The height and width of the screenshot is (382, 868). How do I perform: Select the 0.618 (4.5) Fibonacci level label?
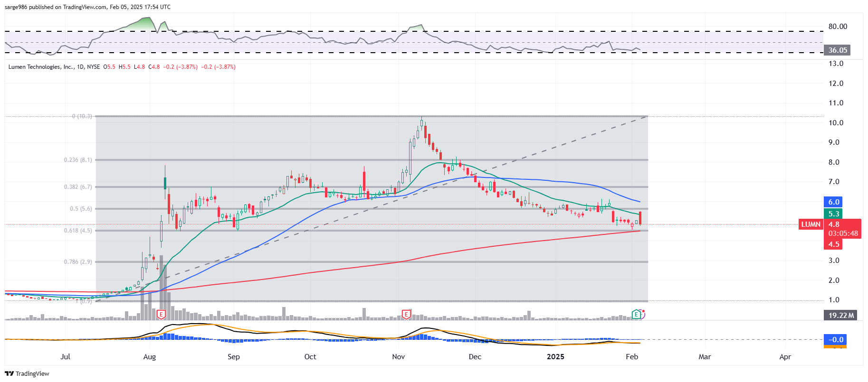click(x=78, y=231)
